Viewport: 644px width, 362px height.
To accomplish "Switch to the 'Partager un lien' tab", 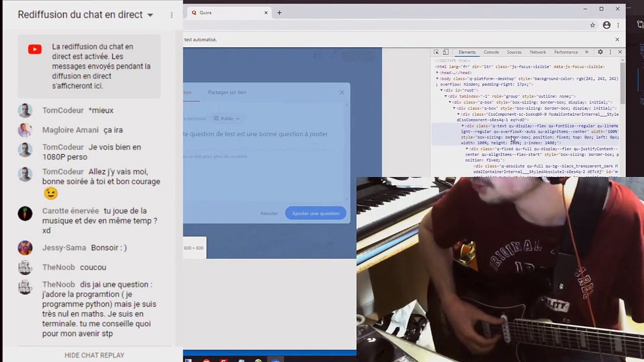I will pos(227,92).
